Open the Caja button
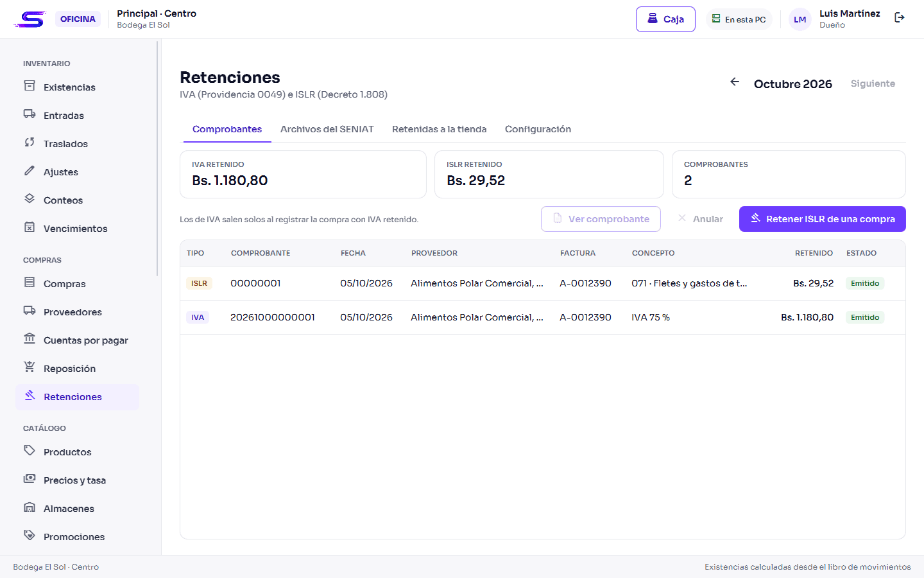924x578 pixels. (x=665, y=19)
